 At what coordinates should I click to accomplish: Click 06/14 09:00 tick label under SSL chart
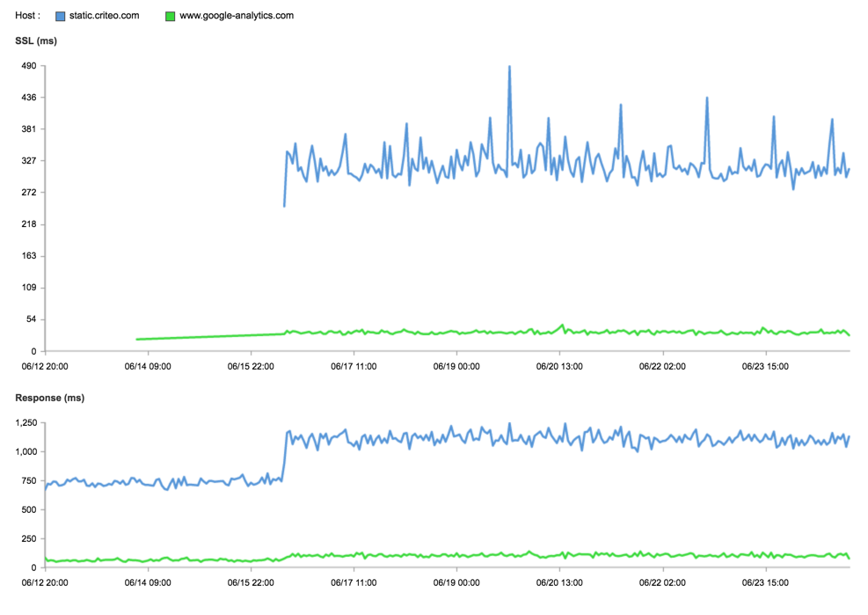pyautogui.click(x=148, y=366)
